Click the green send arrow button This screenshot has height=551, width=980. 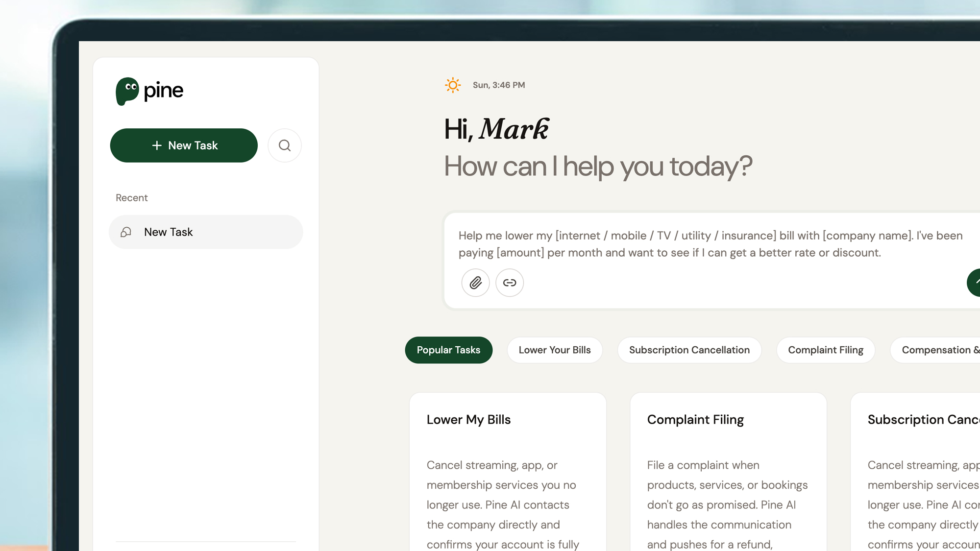[975, 283]
